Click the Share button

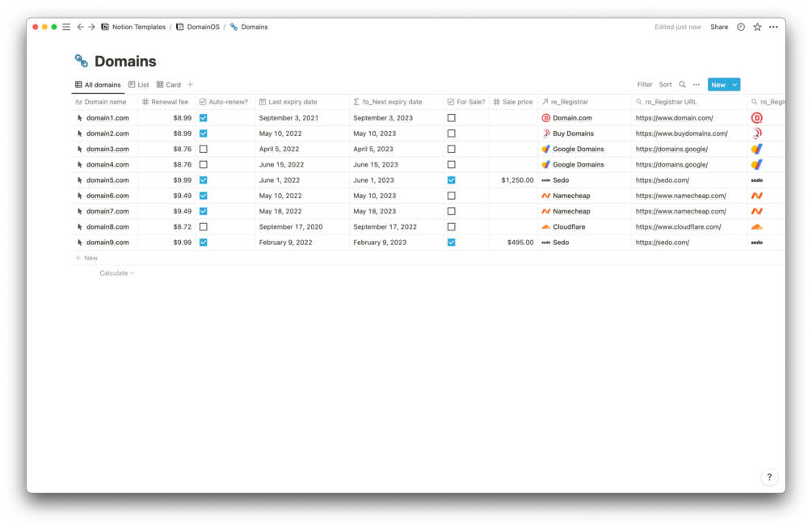click(x=719, y=27)
